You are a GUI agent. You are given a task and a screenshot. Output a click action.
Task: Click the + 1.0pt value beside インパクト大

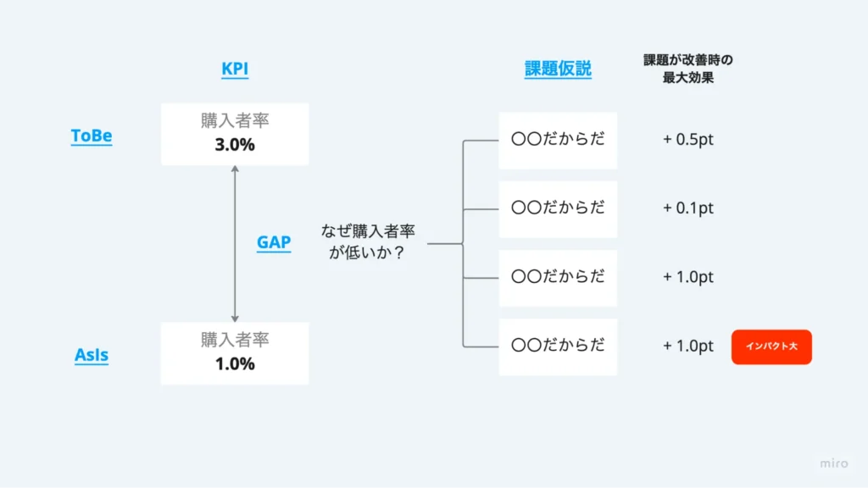click(688, 346)
